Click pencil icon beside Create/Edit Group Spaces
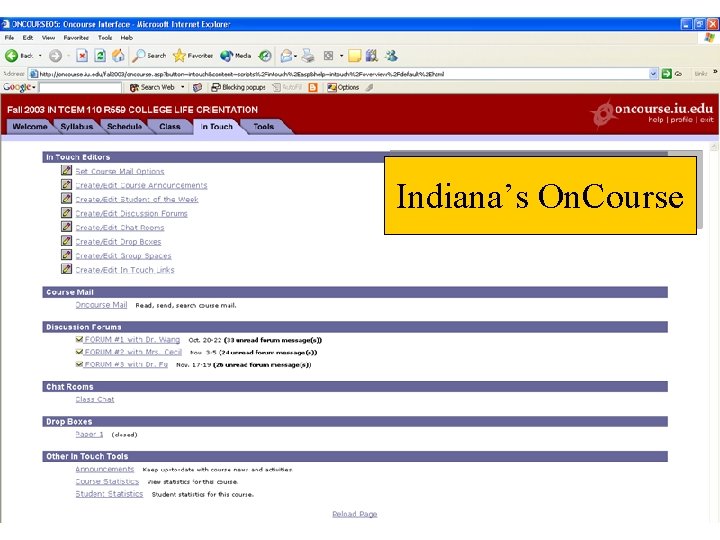The height and width of the screenshot is (540, 720). [67, 254]
